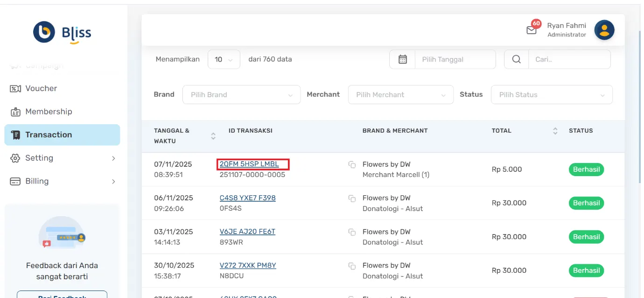
Task: Click the Bliss logo
Action: pyautogui.click(x=63, y=32)
